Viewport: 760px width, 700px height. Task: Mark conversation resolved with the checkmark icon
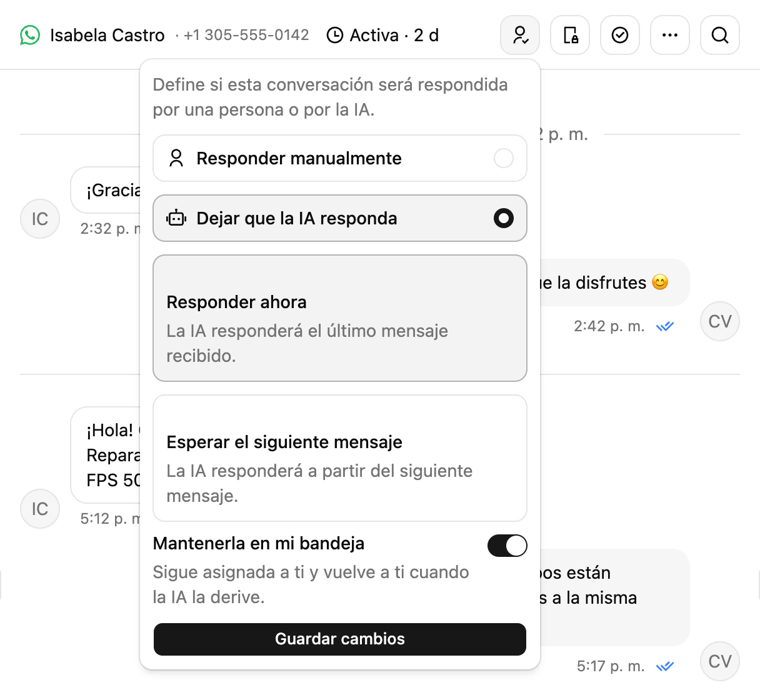pyautogui.click(x=620, y=35)
